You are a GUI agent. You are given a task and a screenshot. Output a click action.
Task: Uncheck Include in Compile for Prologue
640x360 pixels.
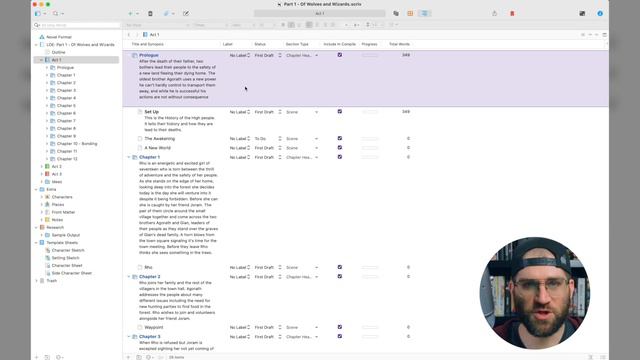coord(340,55)
